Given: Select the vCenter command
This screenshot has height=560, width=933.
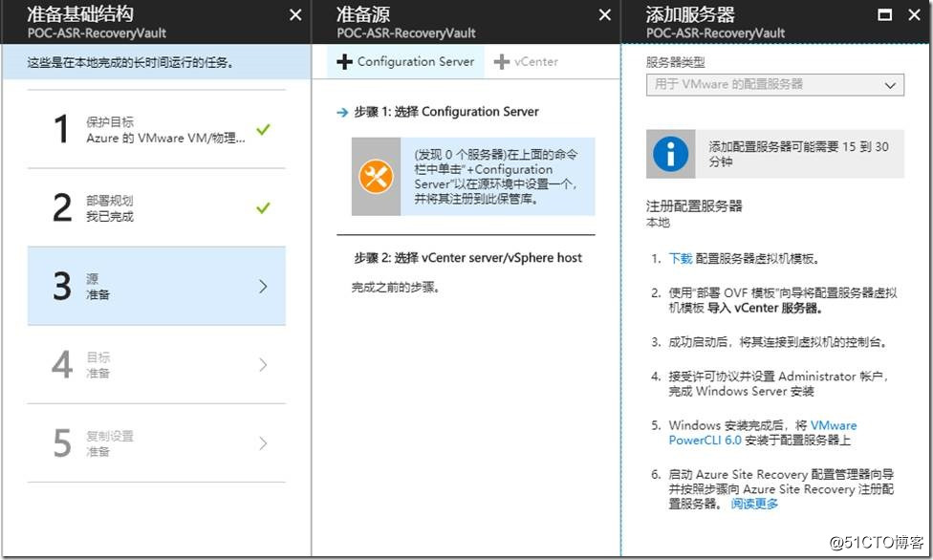Looking at the screenshot, I should pos(526,62).
